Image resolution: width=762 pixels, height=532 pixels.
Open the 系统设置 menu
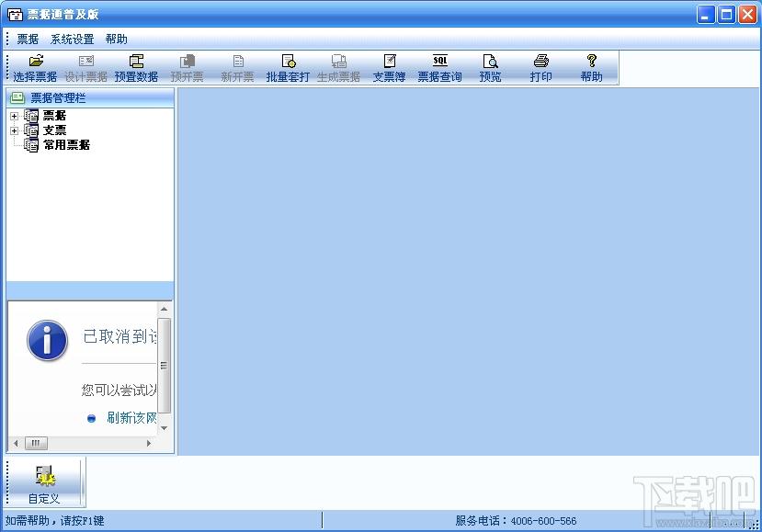point(72,40)
